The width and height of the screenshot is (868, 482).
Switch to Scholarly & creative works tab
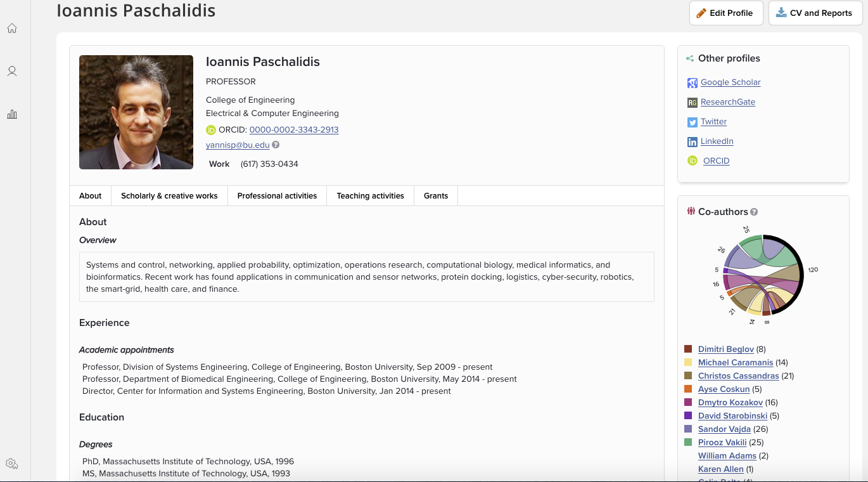click(169, 196)
